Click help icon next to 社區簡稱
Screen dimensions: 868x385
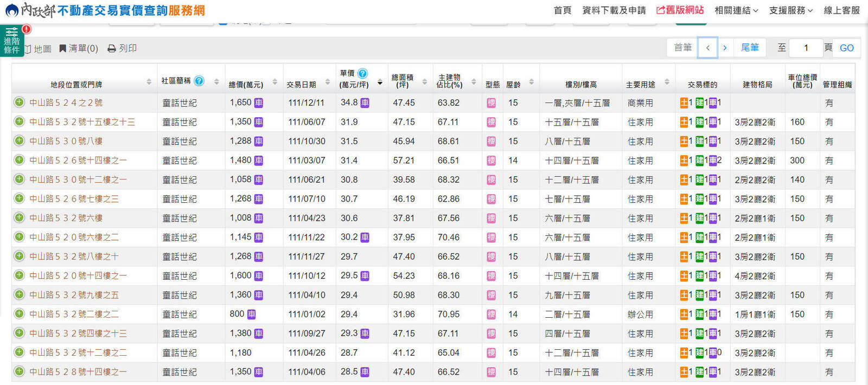(199, 81)
